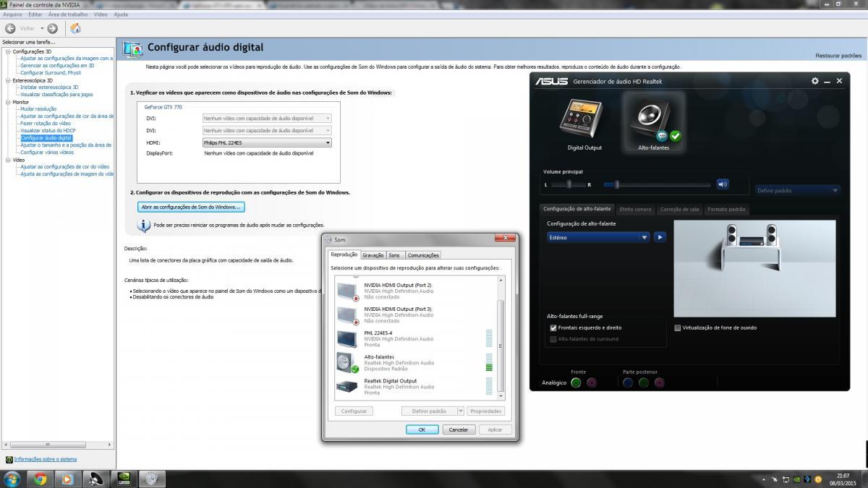Toggle Frontais esquerdo e direito checkbox

pyautogui.click(x=553, y=328)
